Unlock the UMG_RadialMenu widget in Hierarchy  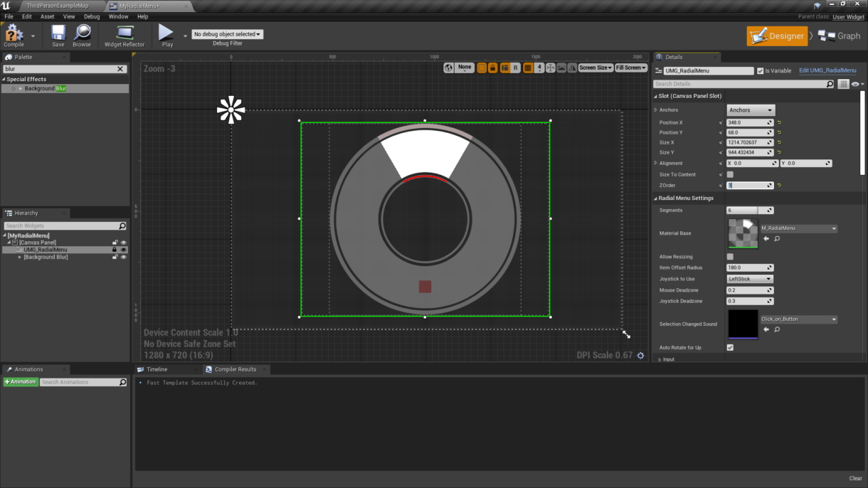click(x=115, y=250)
